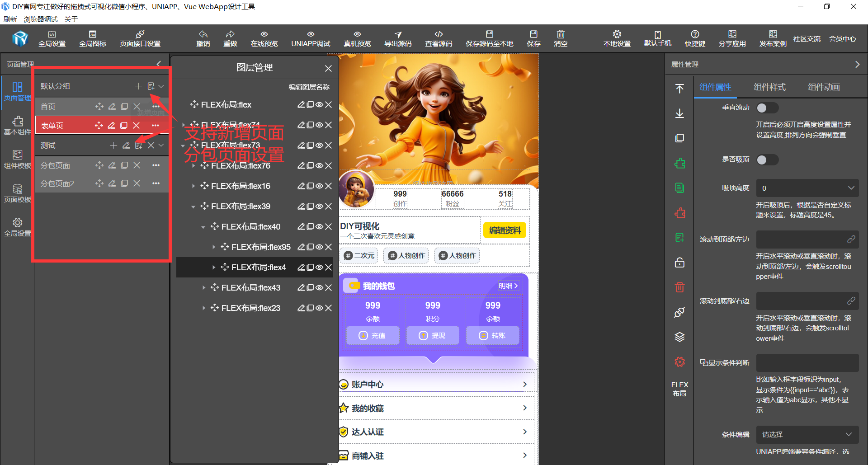
Task: Hide the FLEX布局:flex23 layer
Action: click(319, 308)
